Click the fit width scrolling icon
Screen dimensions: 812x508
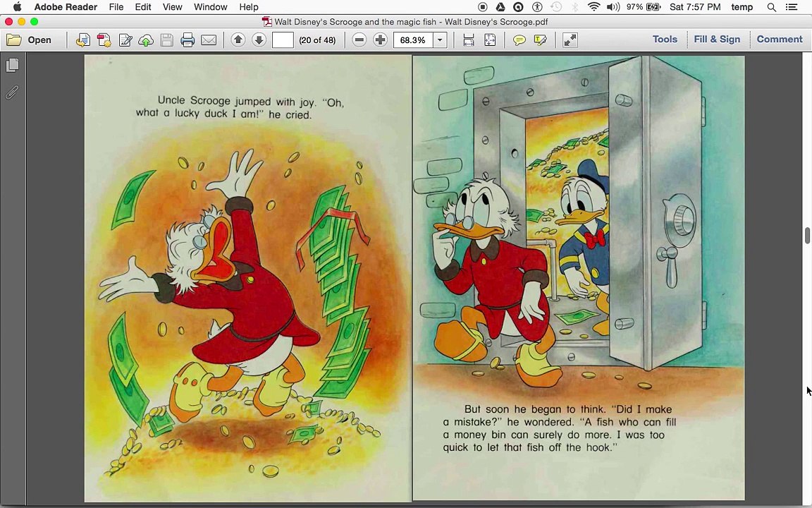(x=469, y=40)
